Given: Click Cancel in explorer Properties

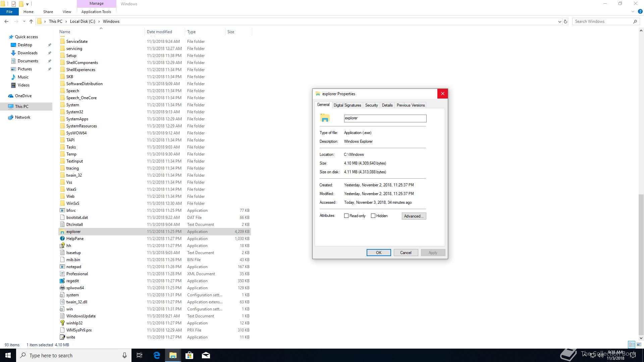Looking at the screenshot, I should pyautogui.click(x=406, y=253).
